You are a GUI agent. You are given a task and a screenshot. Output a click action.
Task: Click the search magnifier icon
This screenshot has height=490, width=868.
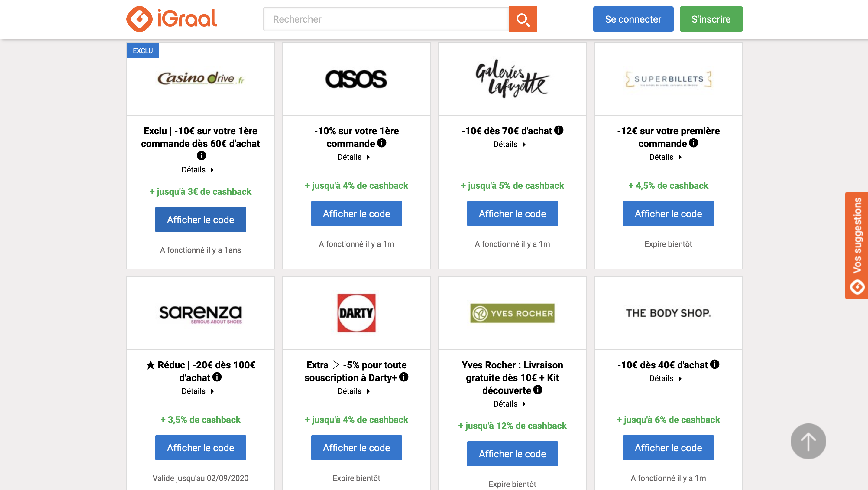[x=523, y=19]
